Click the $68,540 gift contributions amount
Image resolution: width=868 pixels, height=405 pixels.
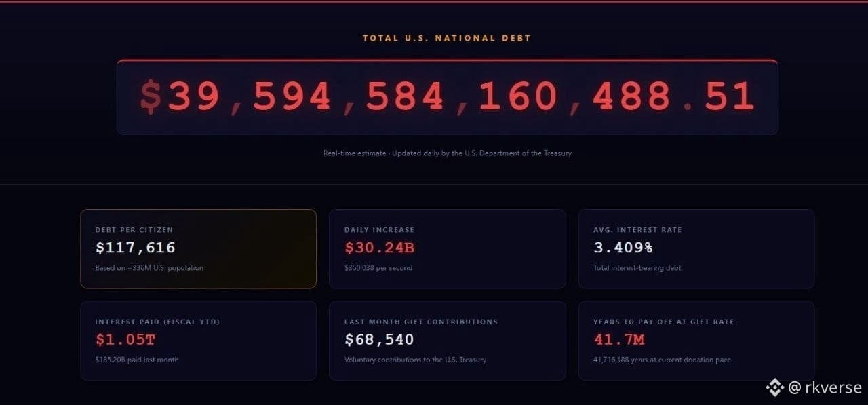coord(379,339)
